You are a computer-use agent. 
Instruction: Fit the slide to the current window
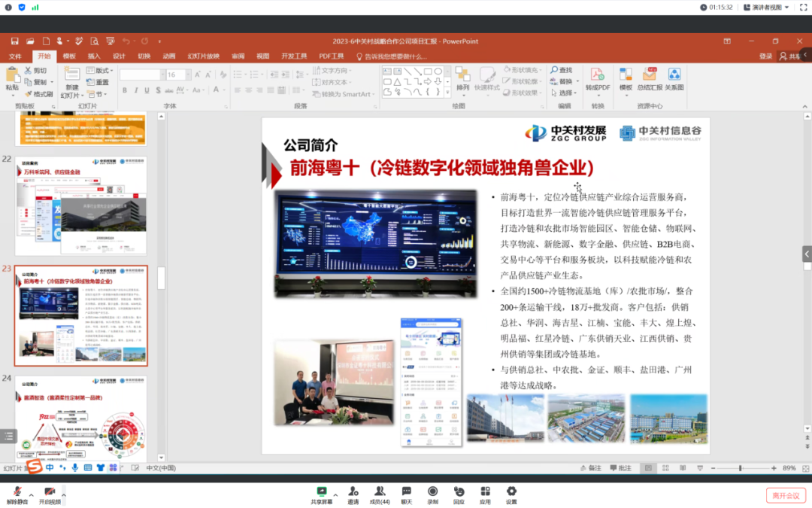[x=806, y=468]
